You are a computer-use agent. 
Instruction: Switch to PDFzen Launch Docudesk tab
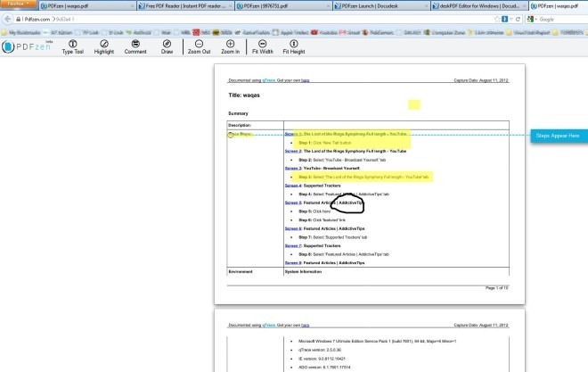tap(381, 6)
